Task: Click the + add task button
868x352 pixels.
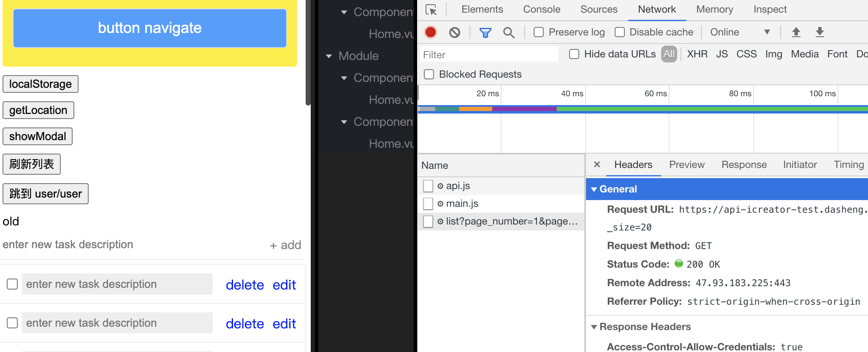Action: click(x=285, y=245)
